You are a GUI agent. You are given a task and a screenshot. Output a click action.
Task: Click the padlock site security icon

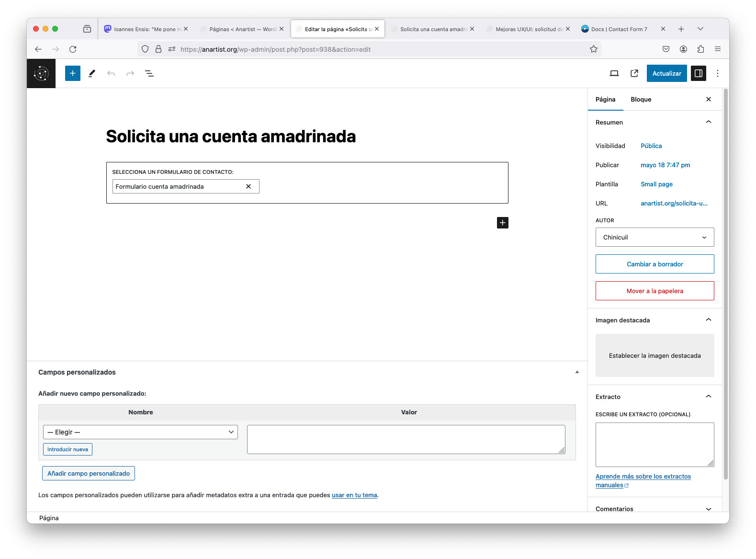158,49
